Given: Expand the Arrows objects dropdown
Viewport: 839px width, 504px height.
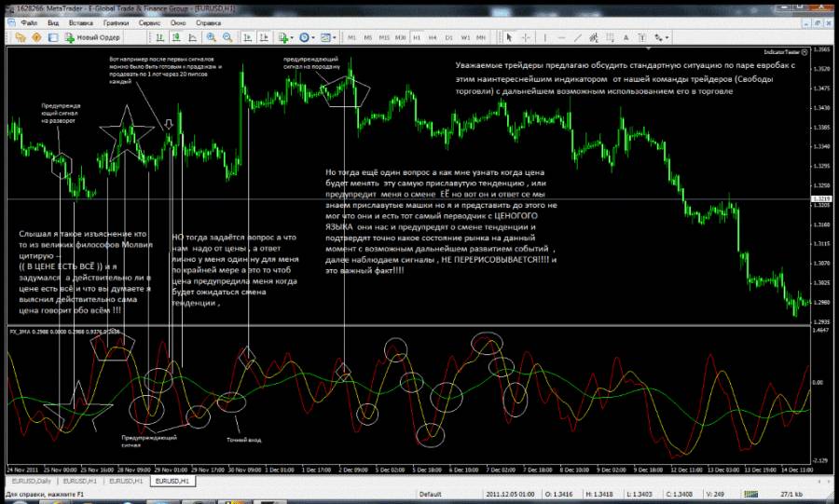Looking at the screenshot, I should [661, 37].
